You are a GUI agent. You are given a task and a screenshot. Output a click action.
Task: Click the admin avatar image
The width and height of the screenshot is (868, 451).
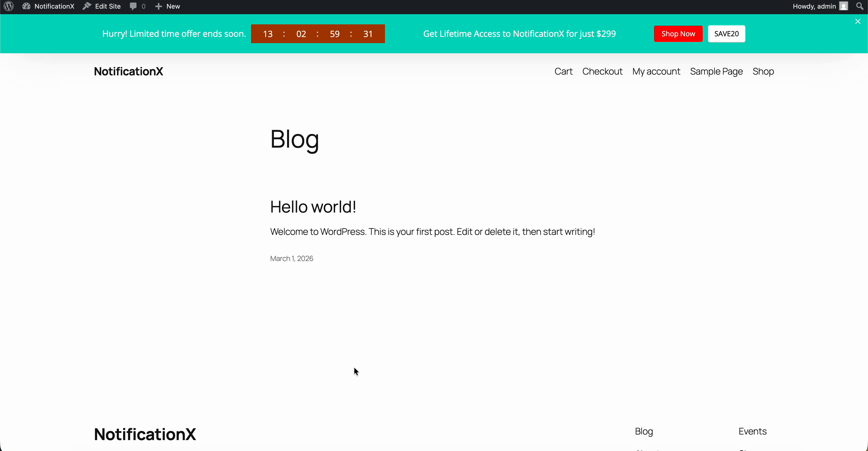(x=844, y=6)
